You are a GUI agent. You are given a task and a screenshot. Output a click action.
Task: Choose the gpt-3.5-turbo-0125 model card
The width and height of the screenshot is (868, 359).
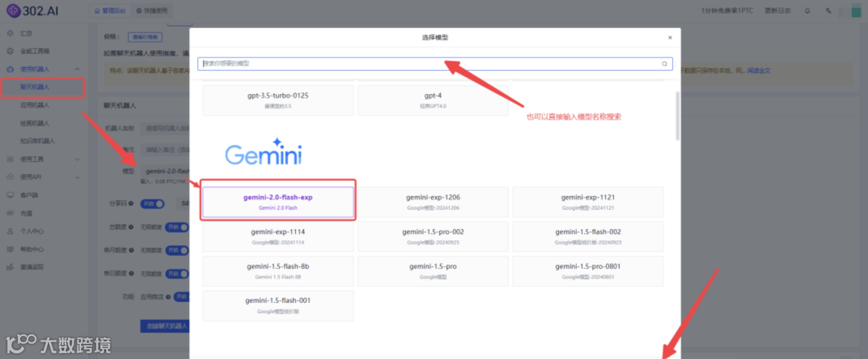click(x=278, y=100)
